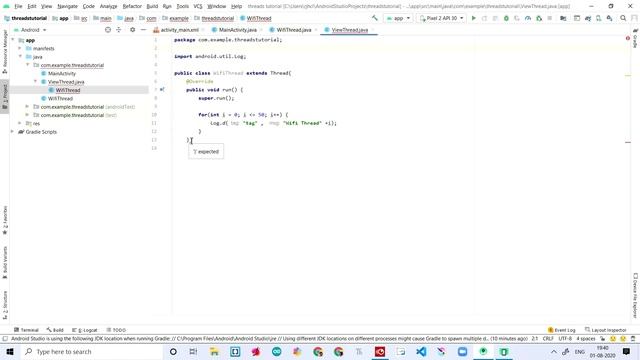Open the Layout Inspector button
Image resolution: width=640 pixels, height=360 pixels.
606,330
